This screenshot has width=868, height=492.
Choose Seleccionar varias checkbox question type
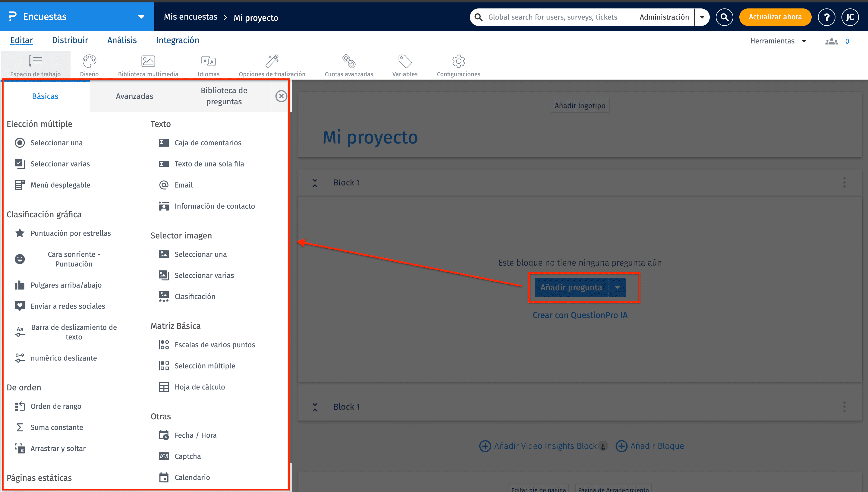(x=60, y=164)
